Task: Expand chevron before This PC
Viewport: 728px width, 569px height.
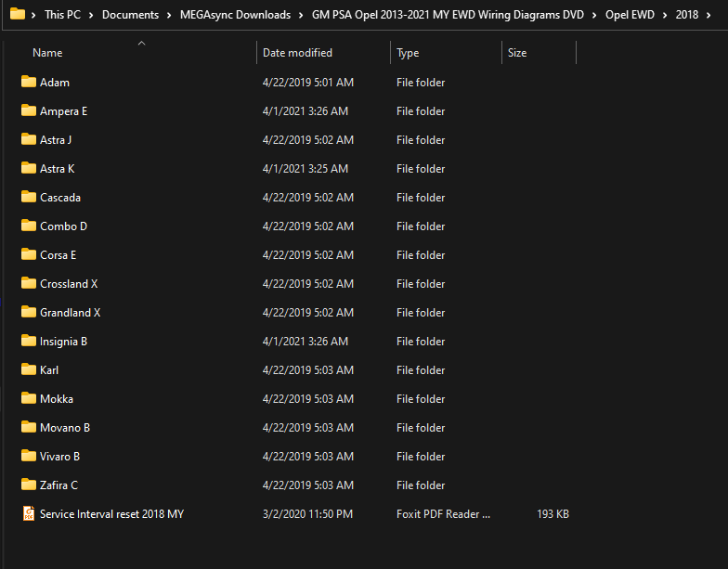Action: pyautogui.click(x=33, y=15)
